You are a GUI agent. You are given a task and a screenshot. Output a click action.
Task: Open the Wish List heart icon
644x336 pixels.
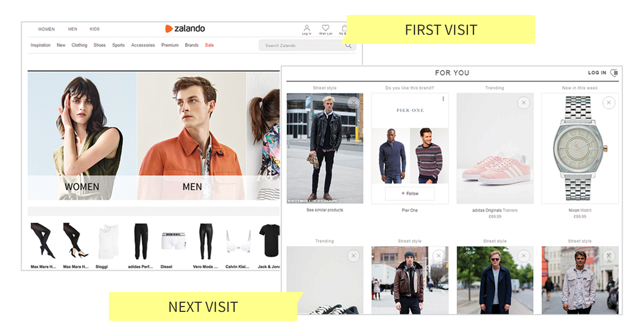(325, 28)
